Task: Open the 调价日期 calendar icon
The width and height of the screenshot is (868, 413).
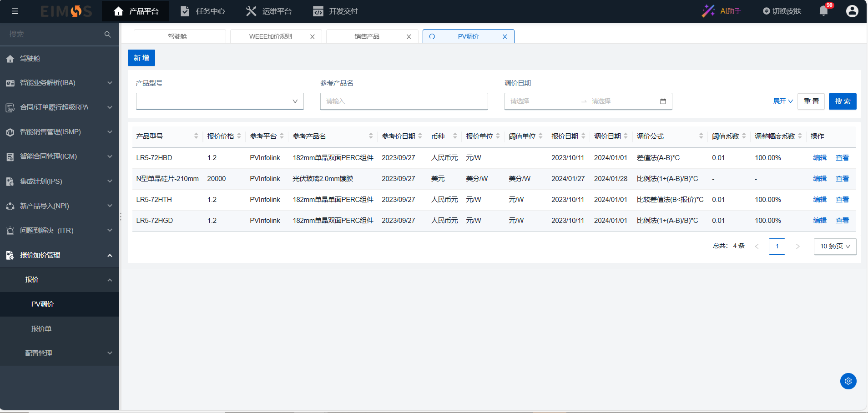Action: tap(663, 101)
